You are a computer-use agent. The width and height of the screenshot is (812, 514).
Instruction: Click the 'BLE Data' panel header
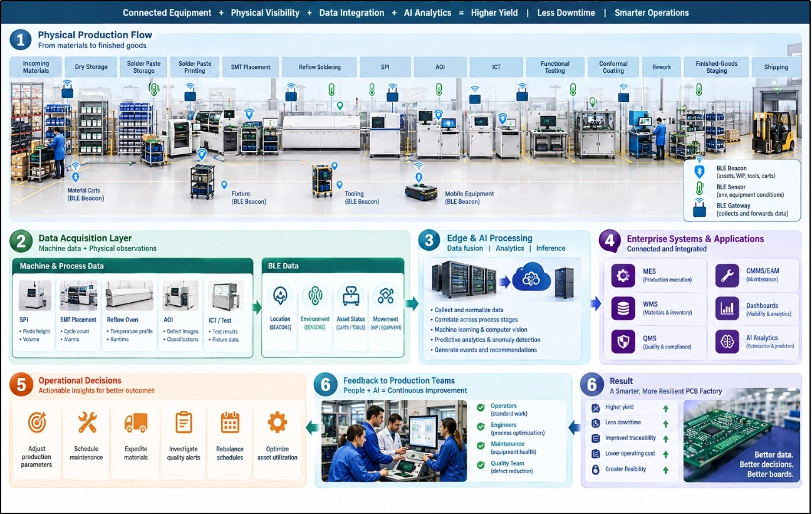[x=333, y=266]
